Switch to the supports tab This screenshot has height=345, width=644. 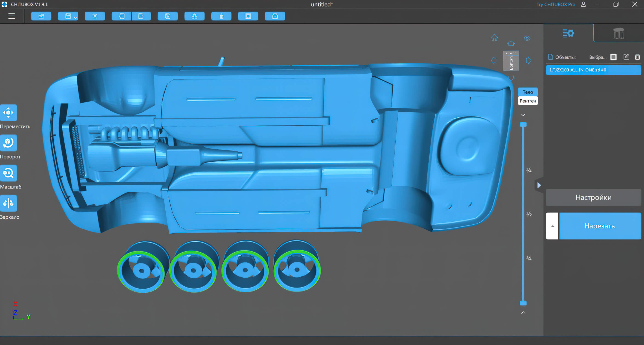(618, 33)
